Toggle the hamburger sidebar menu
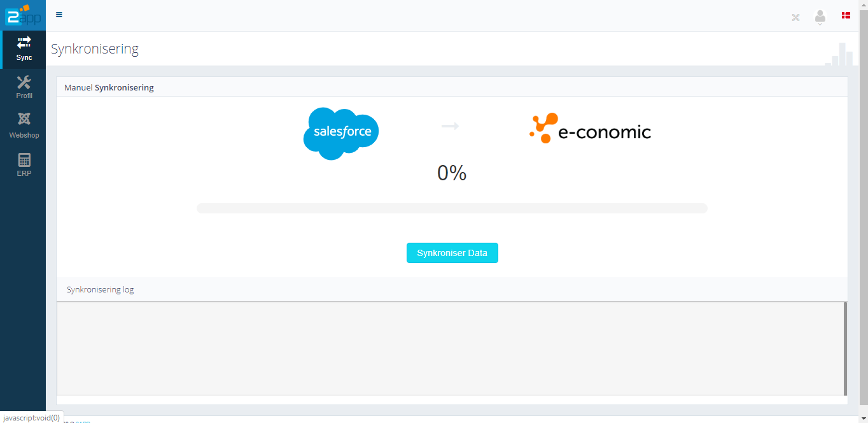Screen dimensions: 868x423 pyautogui.click(x=59, y=15)
